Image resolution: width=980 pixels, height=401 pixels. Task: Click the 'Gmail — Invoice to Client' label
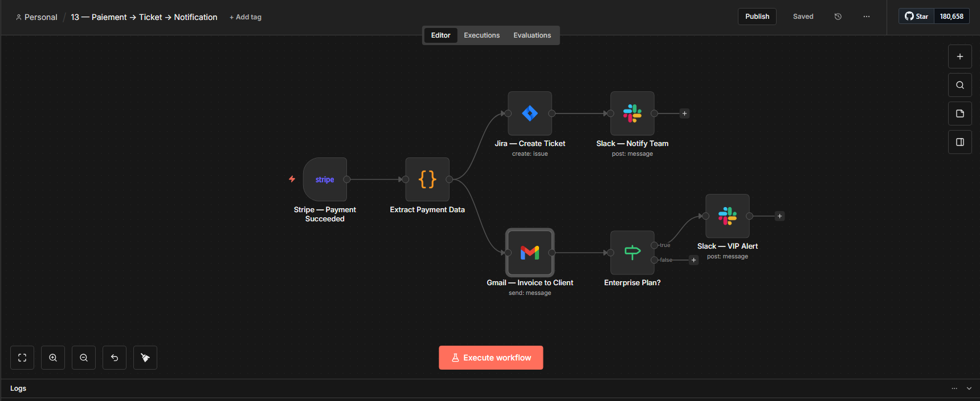[530, 283]
